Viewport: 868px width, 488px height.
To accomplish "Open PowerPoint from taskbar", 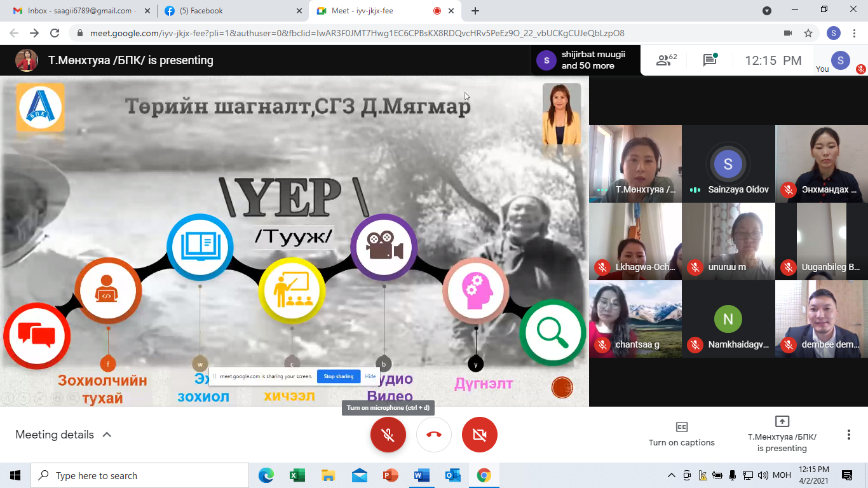I will click(390, 475).
